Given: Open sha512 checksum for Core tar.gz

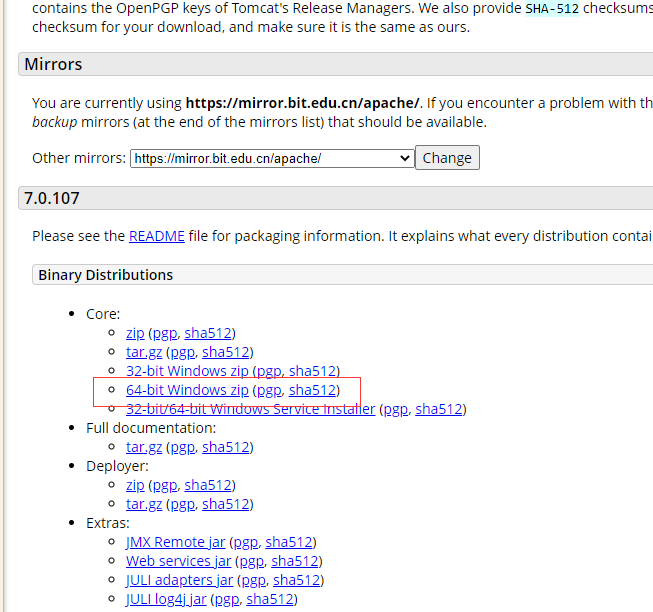Looking at the screenshot, I should coord(226,352).
